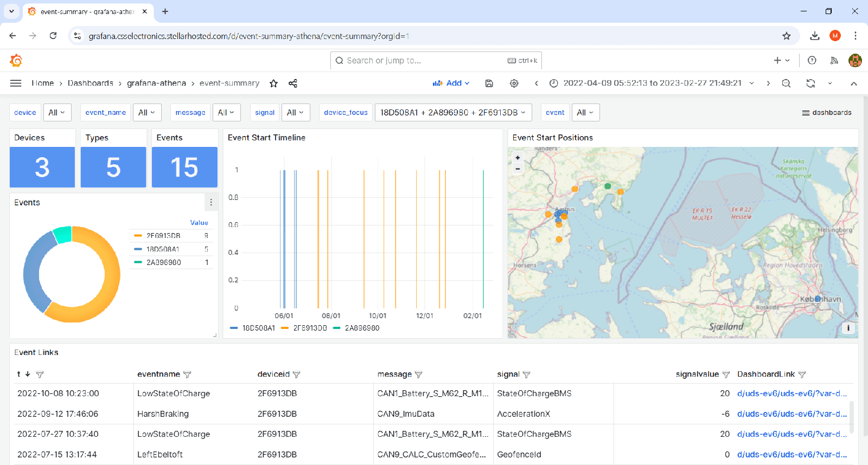This screenshot has width=868, height=465.
Task: Open a new browser tab
Action: point(165,11)
